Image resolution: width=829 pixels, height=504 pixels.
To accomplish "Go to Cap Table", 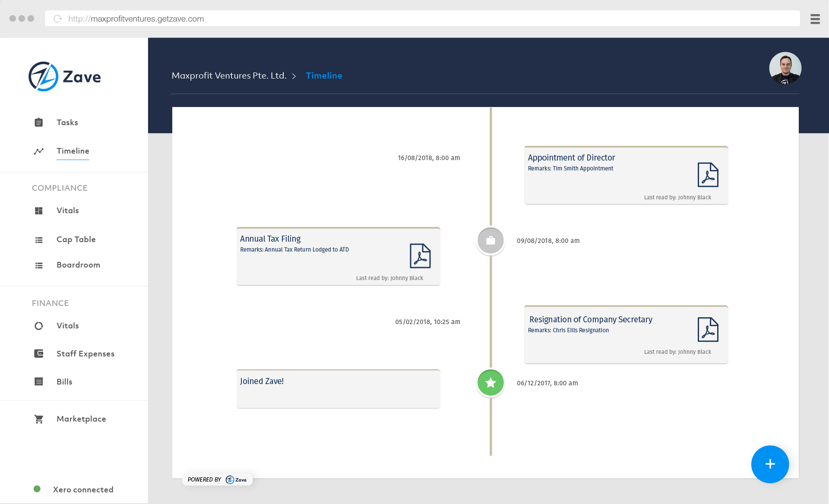I will (76, 239).
